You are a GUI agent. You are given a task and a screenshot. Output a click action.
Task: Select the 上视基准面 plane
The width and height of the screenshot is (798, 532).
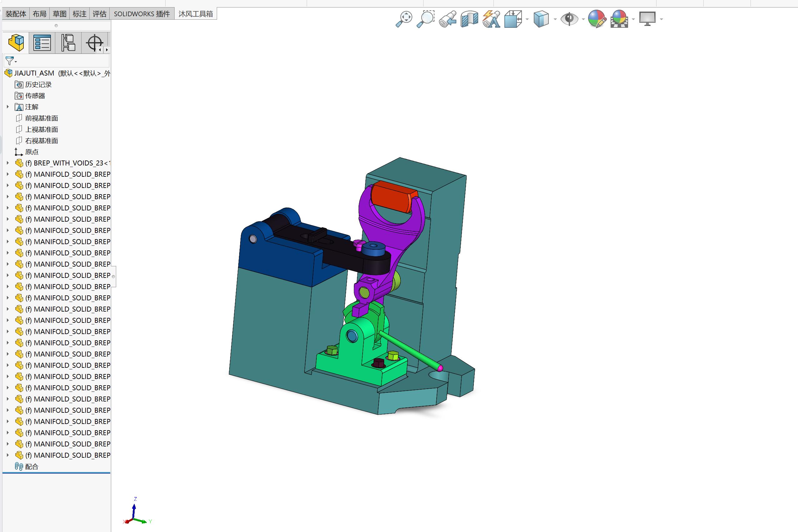pos(37,129)
